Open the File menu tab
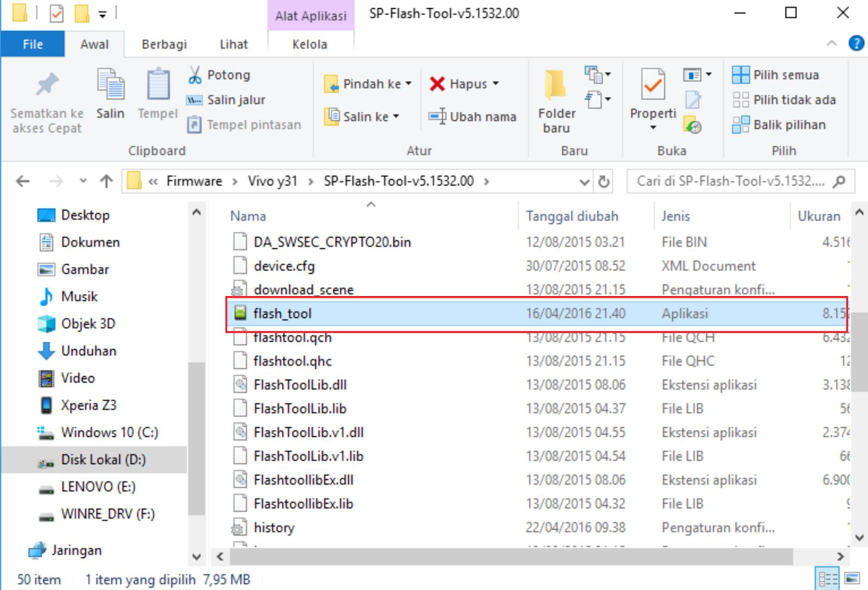This screenshot has height=590, width=868. (33, 44)
